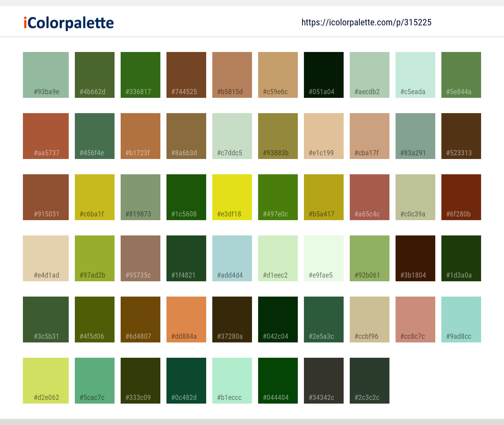This screenshot has height=425, width=504.
Task: Click the #aa5737 rust swatch
Action: [46, 136]
